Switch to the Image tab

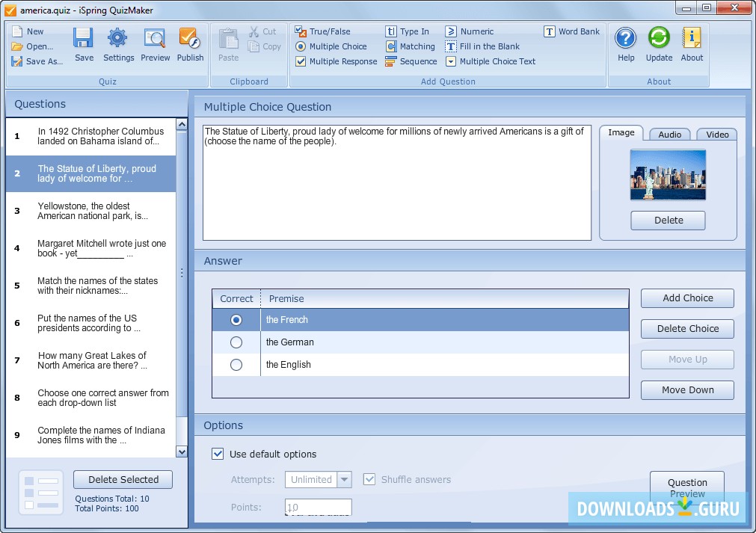pyautogui.click(x=621, y=132)
